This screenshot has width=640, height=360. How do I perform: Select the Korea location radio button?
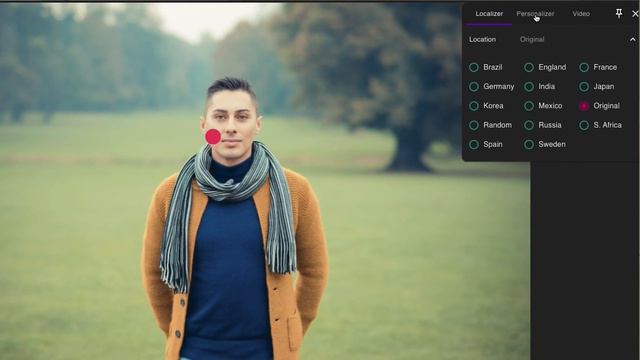[x=473, y=106]
